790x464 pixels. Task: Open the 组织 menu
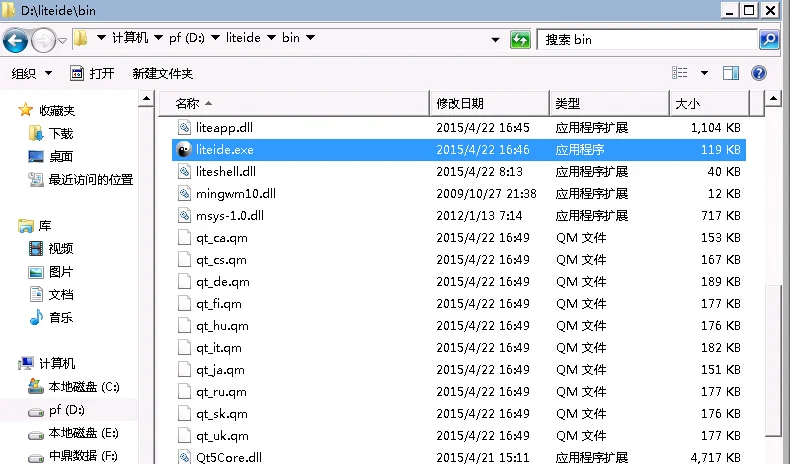pyautogui.click(x=31, y=74)
